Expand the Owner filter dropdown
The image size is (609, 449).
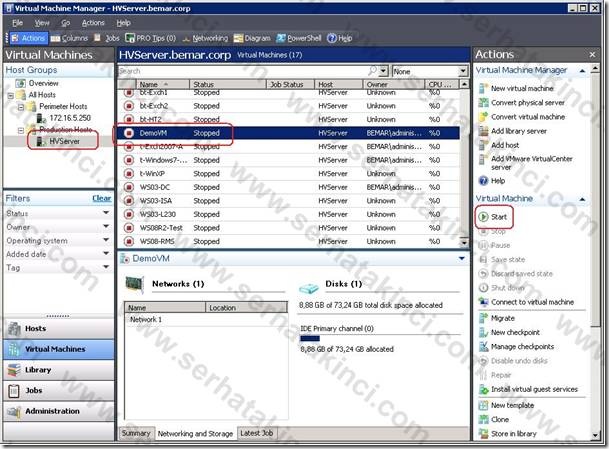click(106, 226)
